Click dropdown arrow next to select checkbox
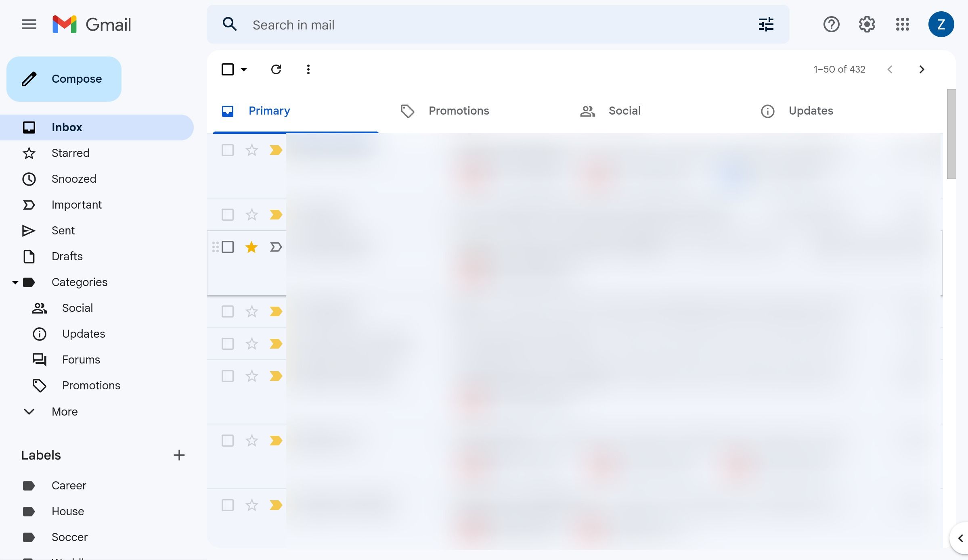 (x=243, y=69)
